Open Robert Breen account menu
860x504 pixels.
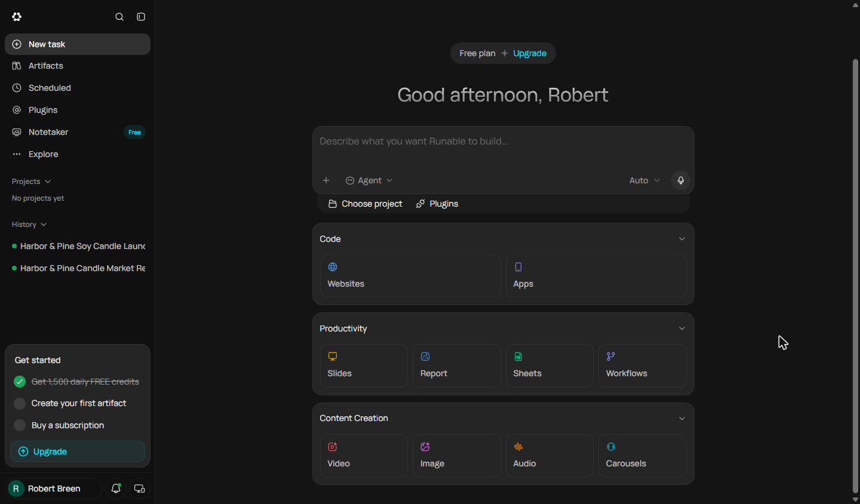tap(54, 488)
